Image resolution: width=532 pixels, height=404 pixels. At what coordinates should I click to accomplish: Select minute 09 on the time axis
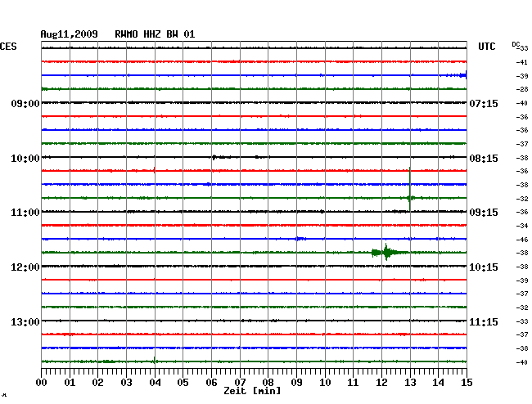pos(296,383)
